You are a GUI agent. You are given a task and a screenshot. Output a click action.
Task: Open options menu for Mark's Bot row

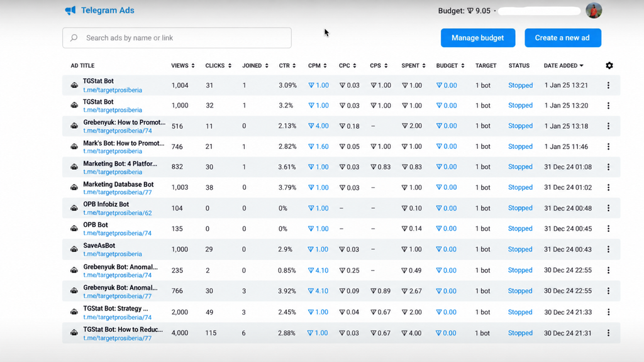click(608, 146)
